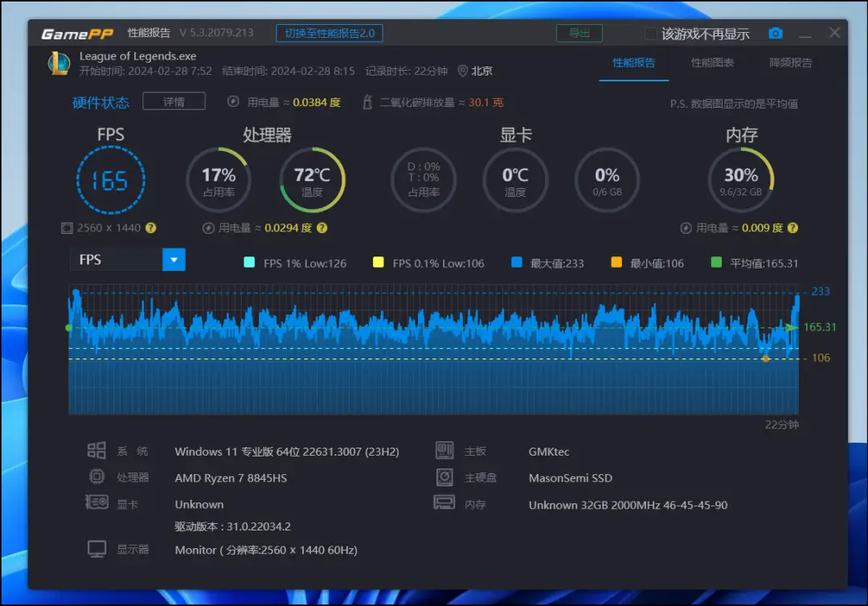Viewport: 868px width, 606px height.
Task: Click the orange minimum point marker on chart
Action: 766,358
